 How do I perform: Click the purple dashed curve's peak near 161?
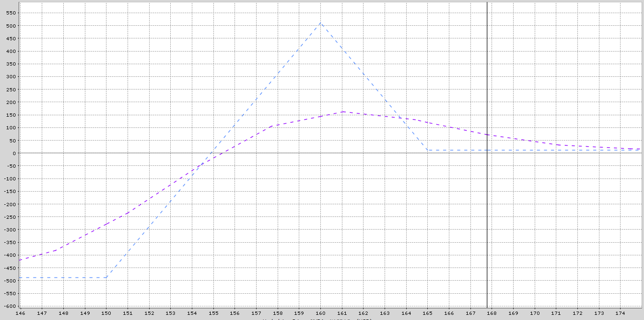point(343,112)
